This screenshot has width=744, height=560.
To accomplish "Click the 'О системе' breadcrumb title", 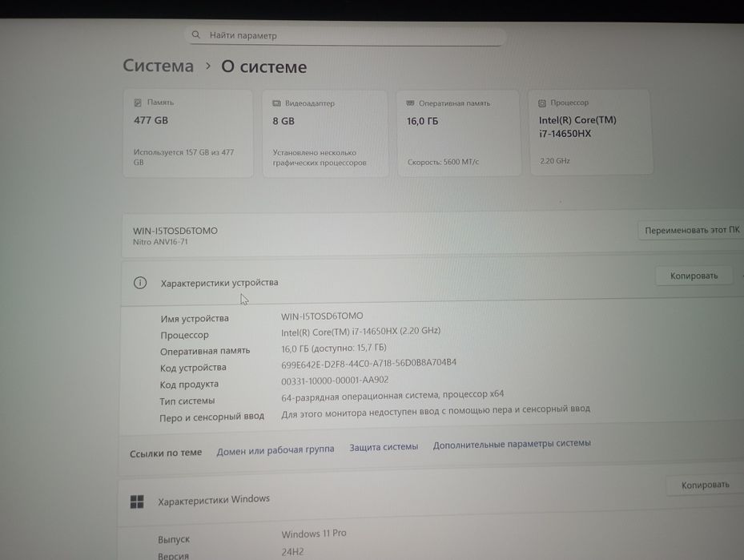I will 263,67.
